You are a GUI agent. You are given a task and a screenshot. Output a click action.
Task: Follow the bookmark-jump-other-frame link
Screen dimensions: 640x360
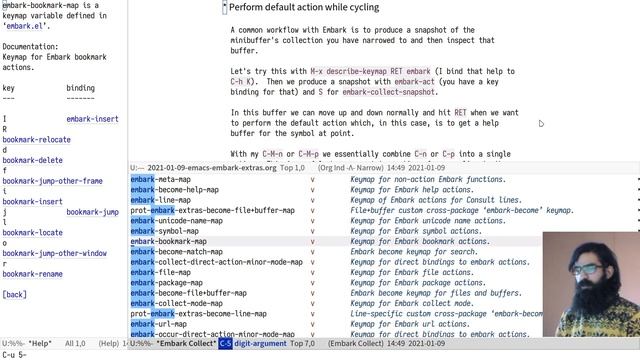click(x=52, y=181)
